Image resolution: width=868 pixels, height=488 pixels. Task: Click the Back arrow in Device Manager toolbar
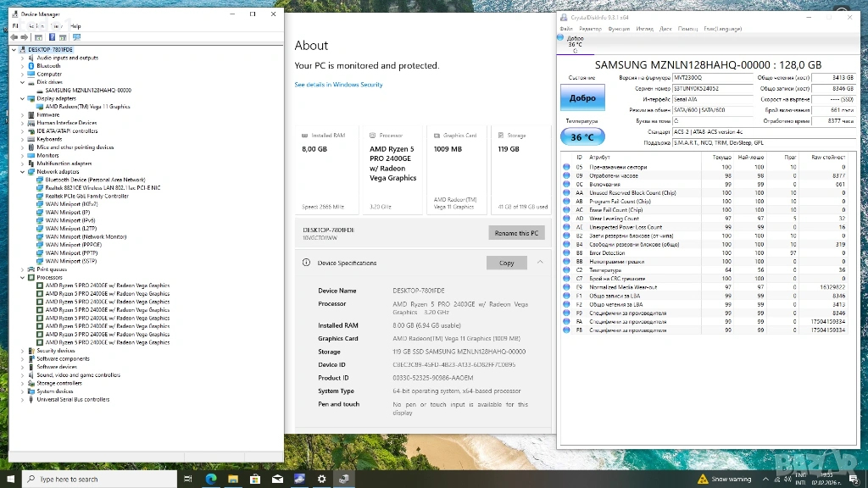click(x=14, y=37)
